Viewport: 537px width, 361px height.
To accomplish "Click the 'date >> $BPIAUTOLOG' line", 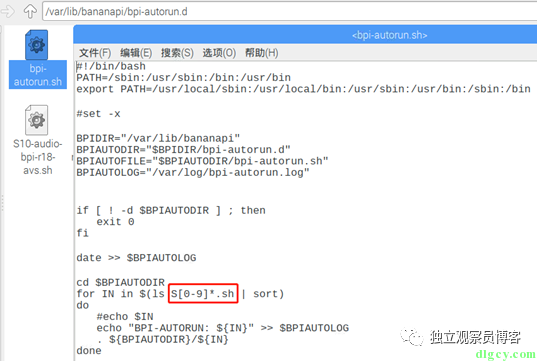I will click(x=136, y=258).
